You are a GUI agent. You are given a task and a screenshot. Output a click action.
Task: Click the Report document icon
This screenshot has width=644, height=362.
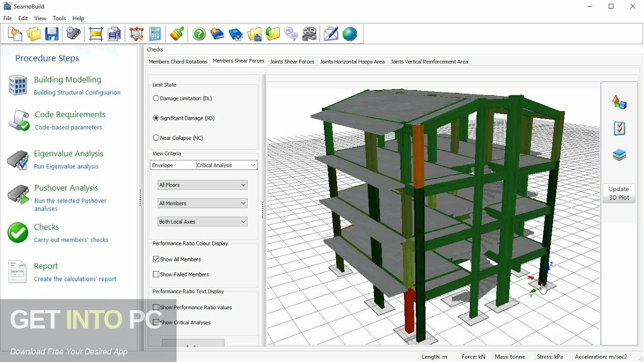(18, 272)
